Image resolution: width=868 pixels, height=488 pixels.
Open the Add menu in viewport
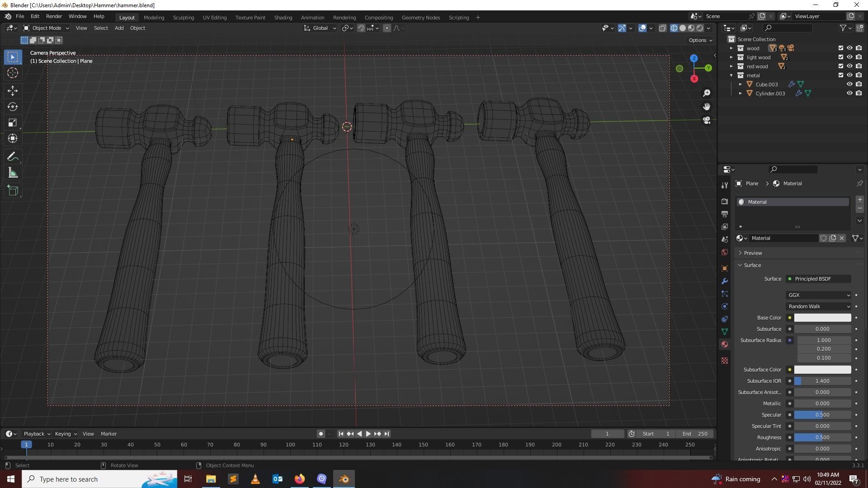click(119, 28)
